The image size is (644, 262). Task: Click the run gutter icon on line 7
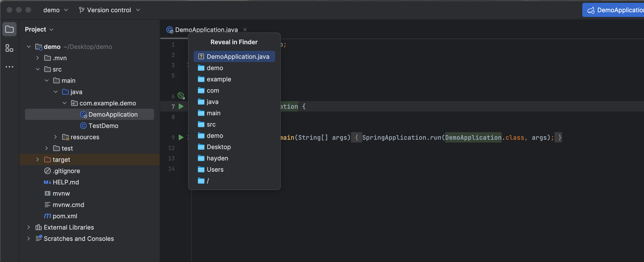[x=181, y=107]
